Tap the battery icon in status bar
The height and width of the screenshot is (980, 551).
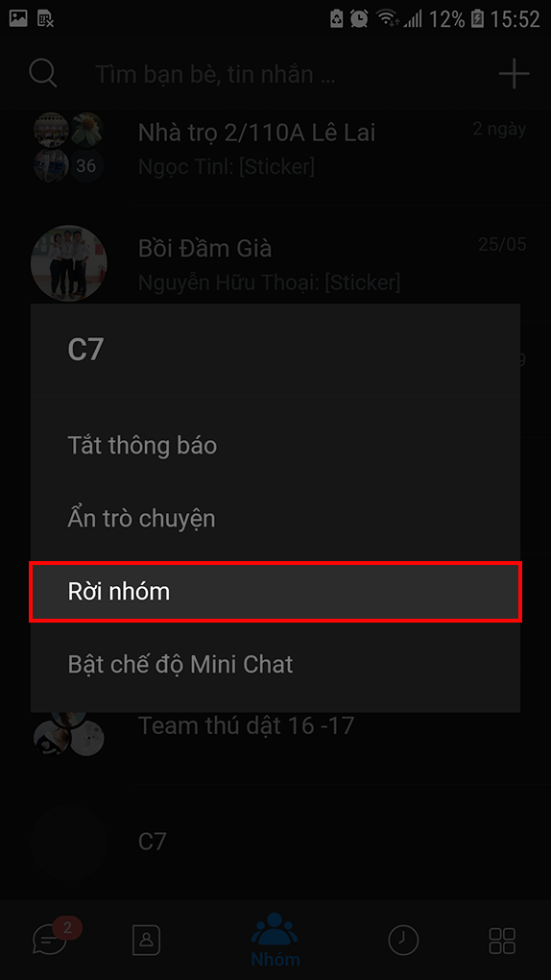point(477,19)
